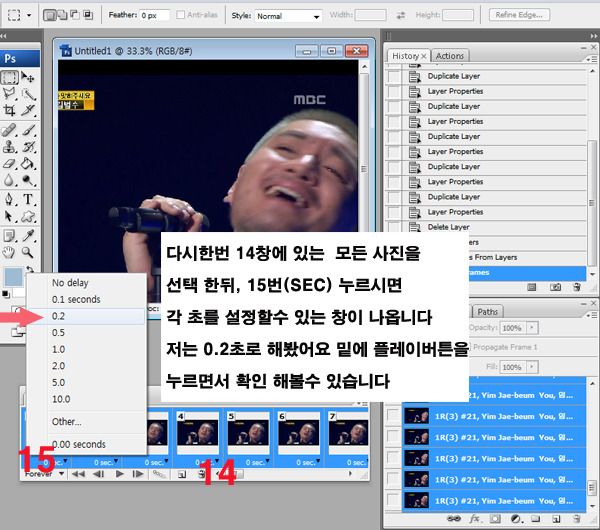The width and height of the screenshot is (600, 530).
Task: Select the Crop tool
Action: point(9,110)
